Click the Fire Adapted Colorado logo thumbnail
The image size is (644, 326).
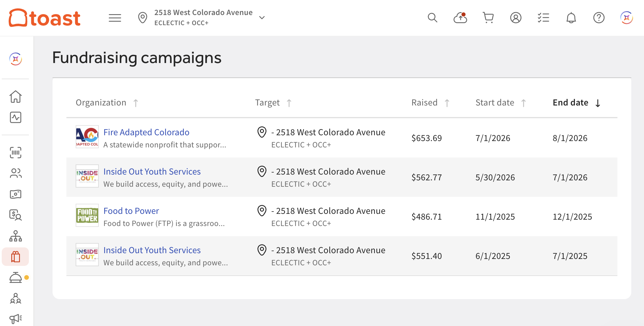(87, 137)
